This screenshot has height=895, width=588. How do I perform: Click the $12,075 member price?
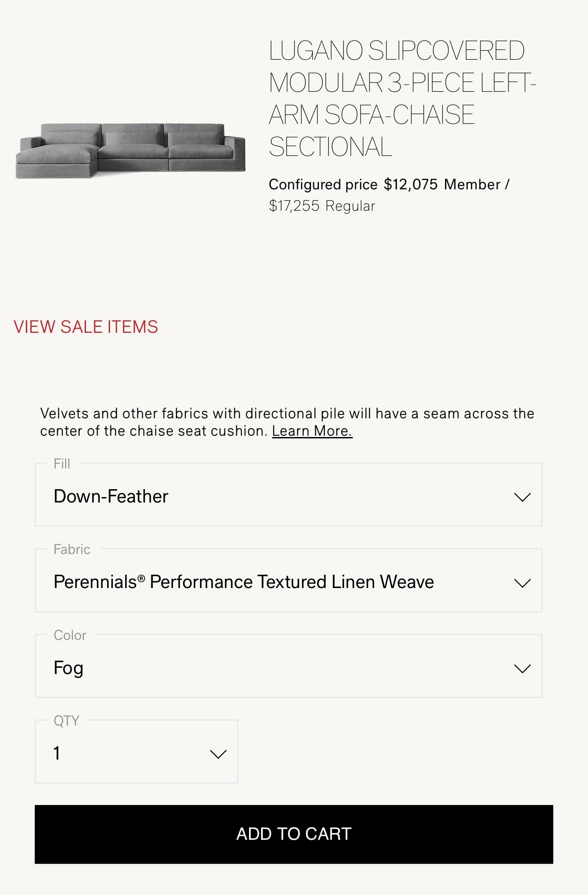tap(410, 184)
